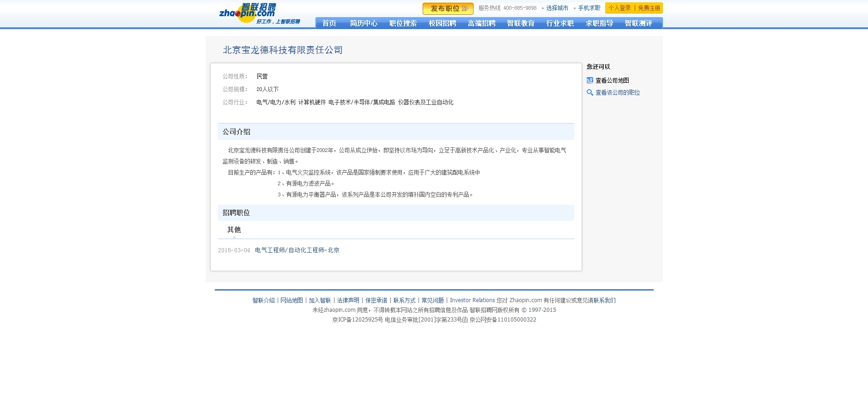Click 免费注册 to register
Screen dimensions: 868x413
point(649,8)
